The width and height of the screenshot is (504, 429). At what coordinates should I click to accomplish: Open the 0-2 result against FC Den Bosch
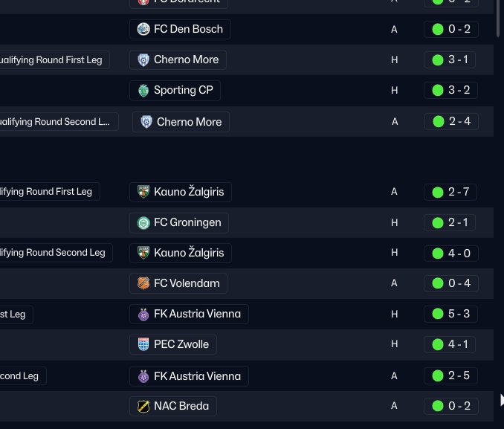[x=451, y=29]
